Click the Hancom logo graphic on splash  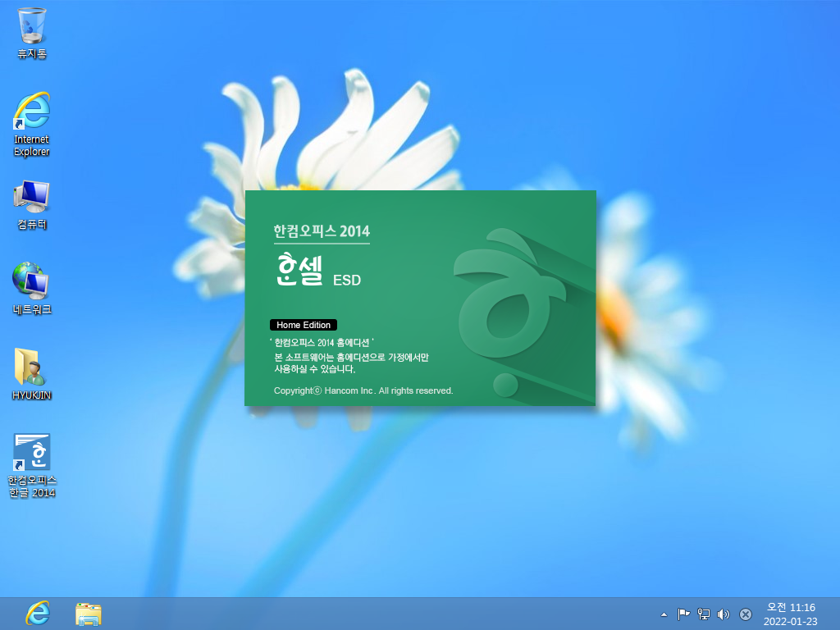point(509,312)
